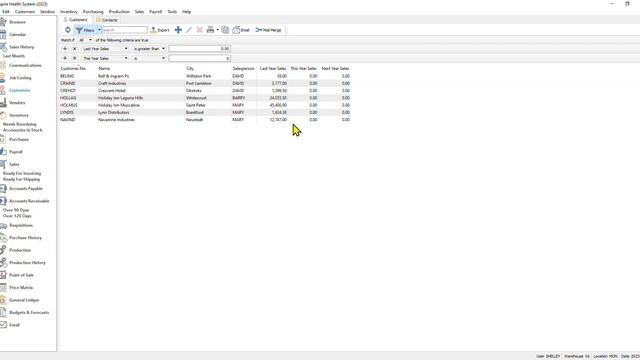This screenshot has height=360, width=640.
Task: Open the Vendors sidebar module
Action: tap(17, 103)
